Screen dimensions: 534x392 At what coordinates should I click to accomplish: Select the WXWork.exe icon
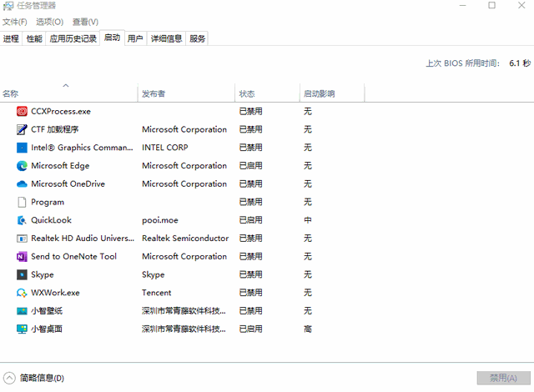[23, 294]
